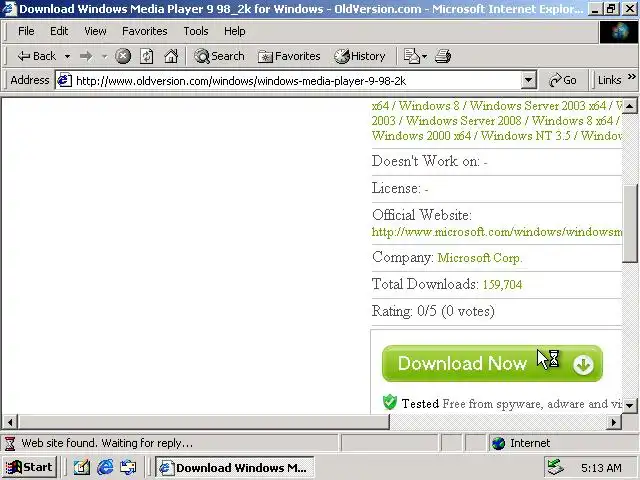Click the green Tested shield icon
Image resolution: width=640 pixels, height=480 pixels.
point(390,402)
